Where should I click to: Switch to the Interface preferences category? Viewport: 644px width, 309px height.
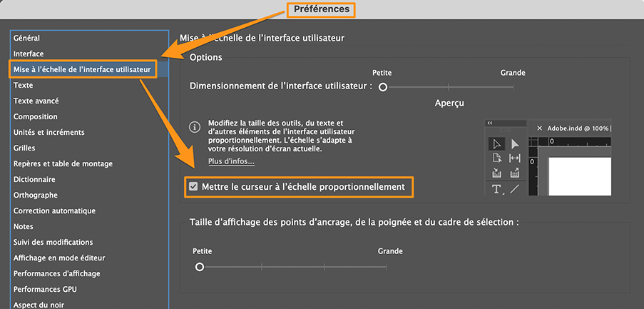coord(29,54)
